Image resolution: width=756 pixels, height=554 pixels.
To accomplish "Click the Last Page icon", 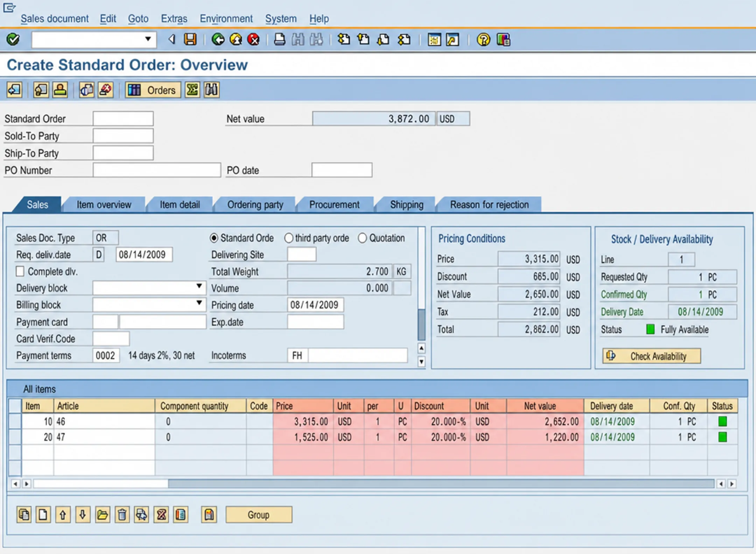I will coord(404,39).
